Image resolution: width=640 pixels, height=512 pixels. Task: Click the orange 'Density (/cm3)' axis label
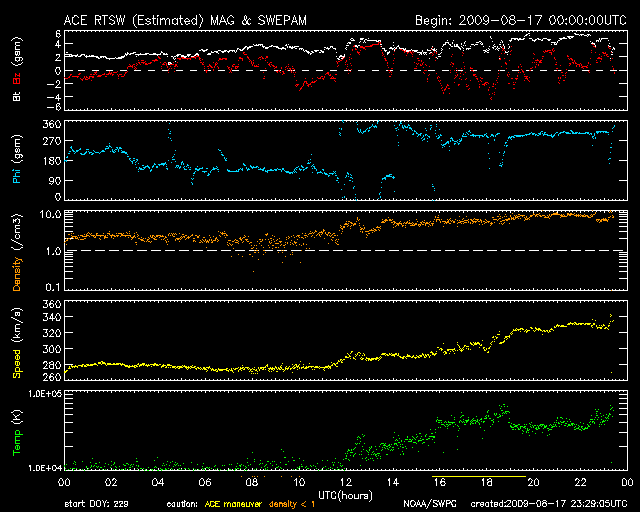[x=17, y=252]
